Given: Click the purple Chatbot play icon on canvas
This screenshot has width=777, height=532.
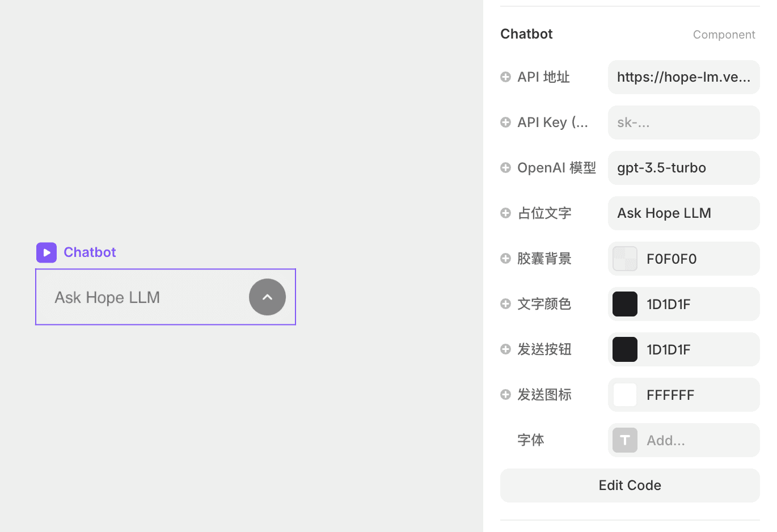Looking at the screenshot, I should [x=46, y=252].
